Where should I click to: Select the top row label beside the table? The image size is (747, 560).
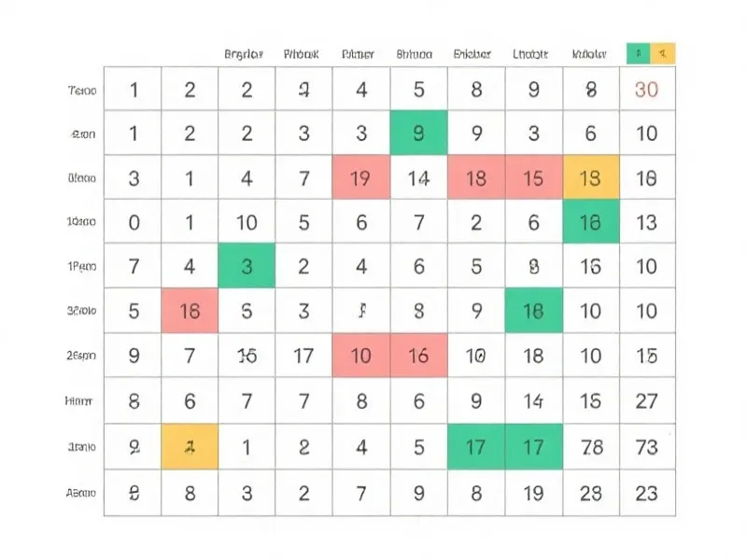(x=82, y=90)
